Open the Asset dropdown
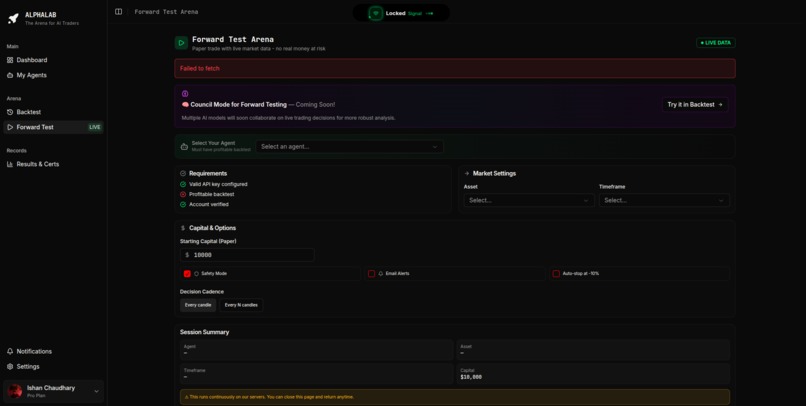This screenshot has height=406, width=806. pos(529,200)
